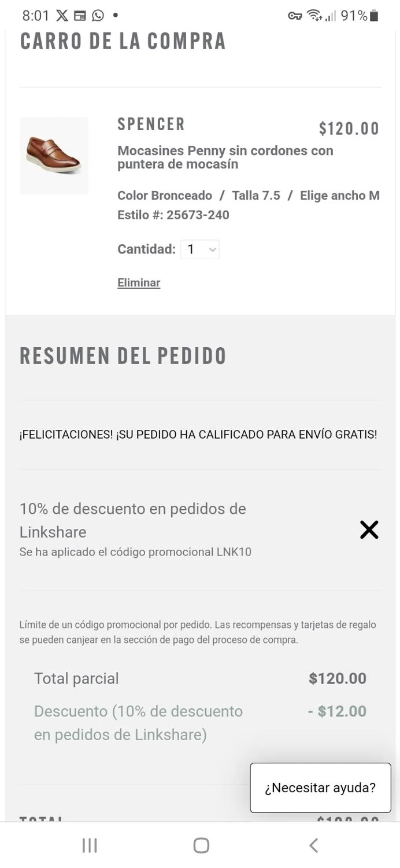Remove the LNK10 promo code with the X
Viewport: 400px width, 868px height.
(x=369, y=529)
